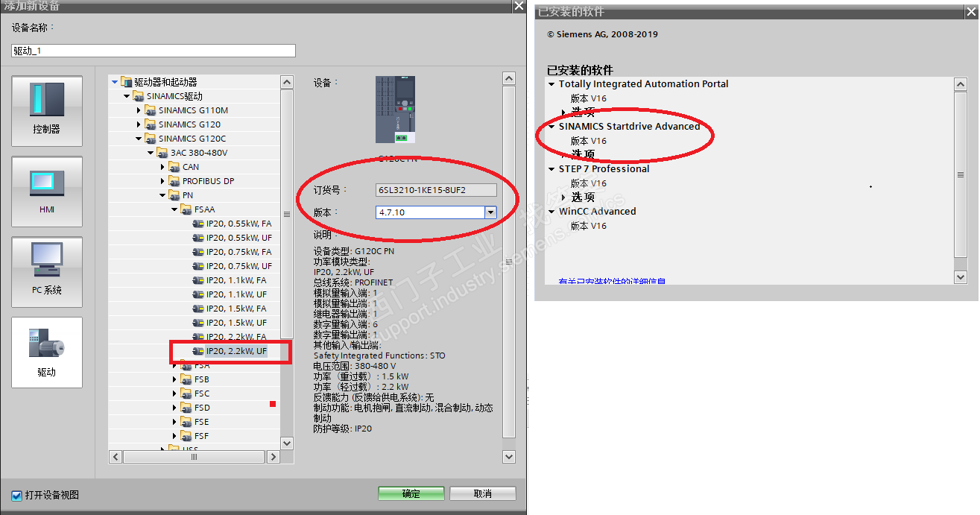Collapse STEP 7 Professional entry
This screenshot has width=980, height=515.
(x=551, y=169)
